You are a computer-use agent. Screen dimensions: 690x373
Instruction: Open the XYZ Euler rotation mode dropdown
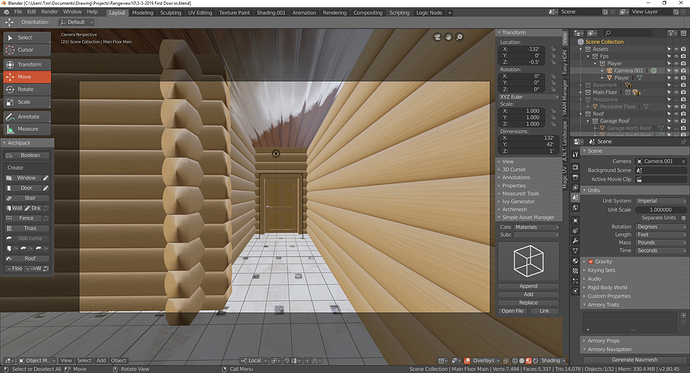[528, 97]
